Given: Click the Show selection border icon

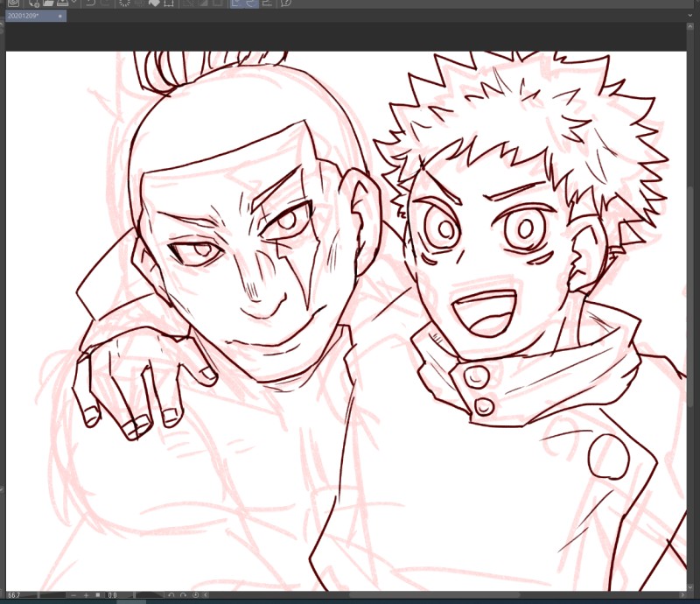Looking at the screenshot, I should pos(217,3).
